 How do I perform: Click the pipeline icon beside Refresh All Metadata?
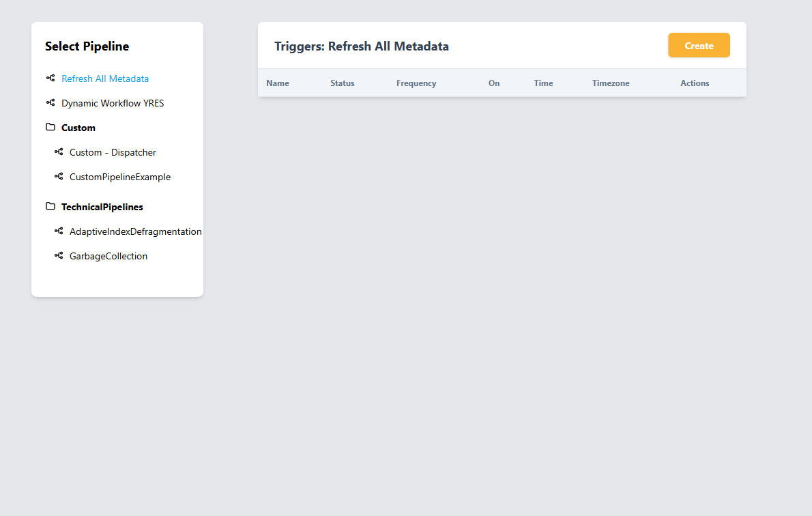(x=50, y=78)
